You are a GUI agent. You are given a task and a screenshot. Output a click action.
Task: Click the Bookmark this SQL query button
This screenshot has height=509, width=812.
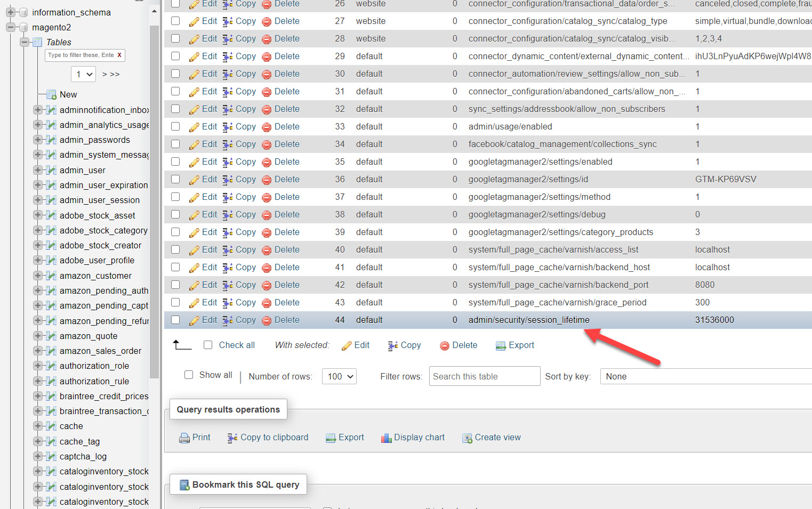(x=238, y=484)
